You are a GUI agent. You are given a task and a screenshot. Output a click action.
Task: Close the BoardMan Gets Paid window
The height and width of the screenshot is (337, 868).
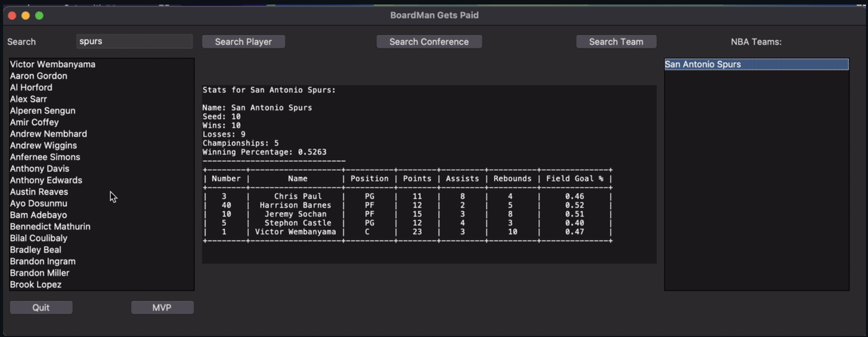pos(12,15)
